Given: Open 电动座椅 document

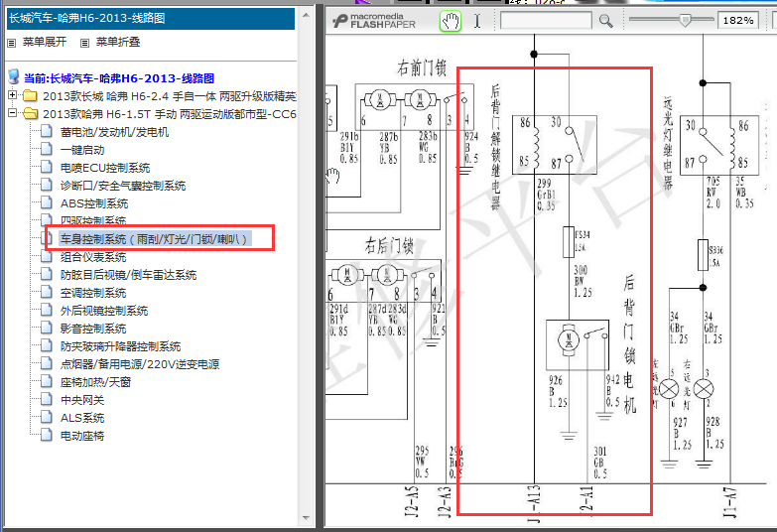Looking at the screenshot, I should click(x=82, y=436).
